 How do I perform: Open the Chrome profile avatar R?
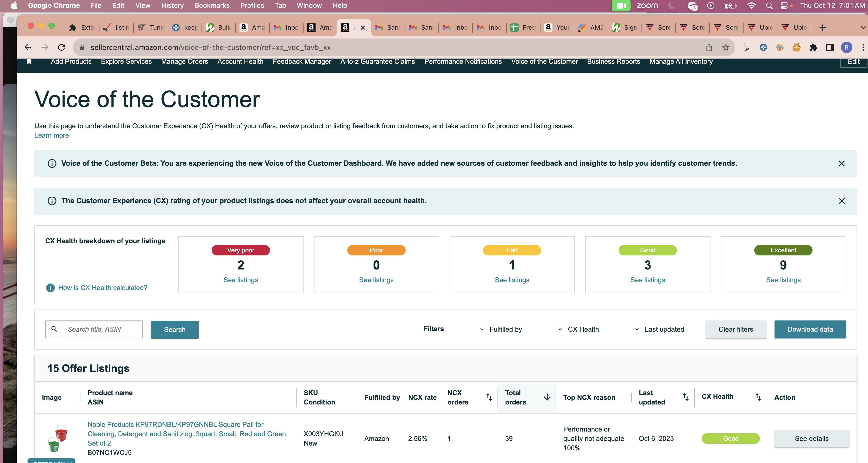(x=846, y=48)
